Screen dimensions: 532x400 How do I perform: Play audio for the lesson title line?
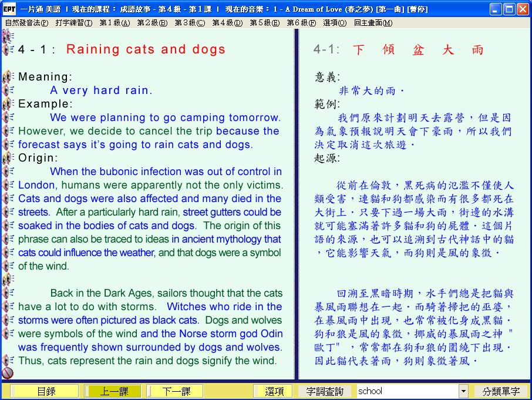8,49
